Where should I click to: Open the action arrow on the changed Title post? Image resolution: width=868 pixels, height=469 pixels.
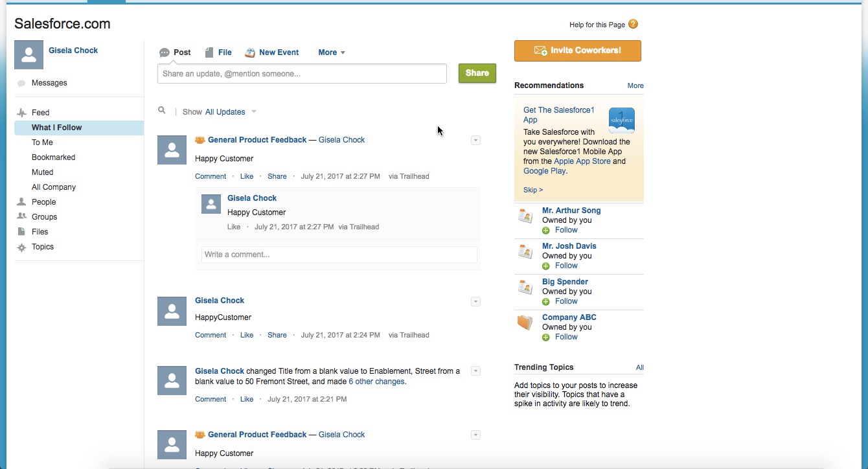click(x=475, y=371)
